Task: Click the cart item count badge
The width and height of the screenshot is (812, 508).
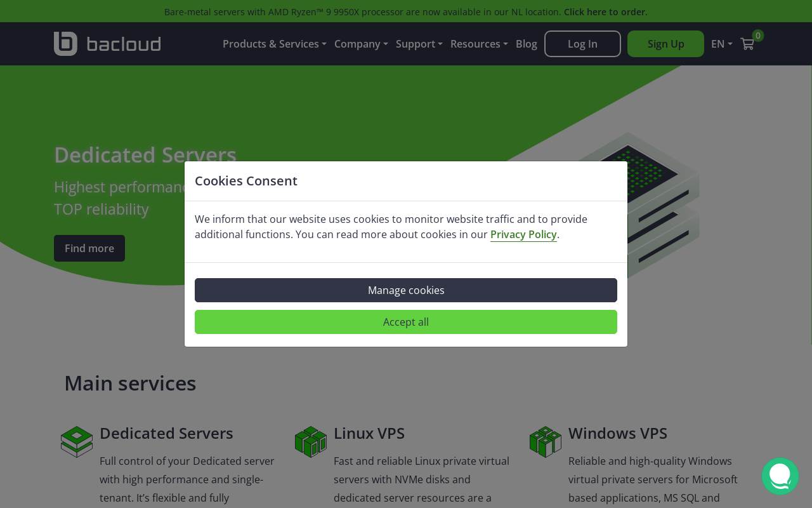Action: coord(758,36)
